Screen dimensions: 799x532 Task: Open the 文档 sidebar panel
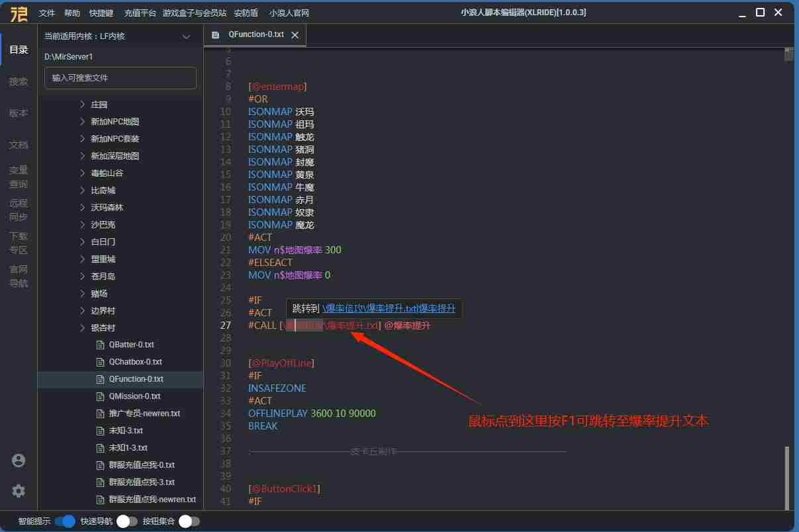[x=19, y=145]
